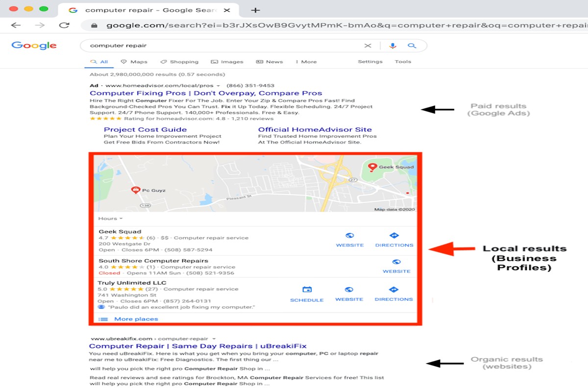588x392 pixels.
Task: Clear the search box with X icon
Action: [367, 46]
